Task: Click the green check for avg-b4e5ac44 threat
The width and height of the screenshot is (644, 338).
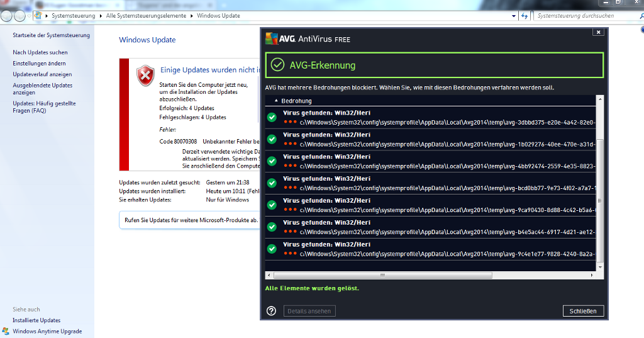Action: [272, 227]
